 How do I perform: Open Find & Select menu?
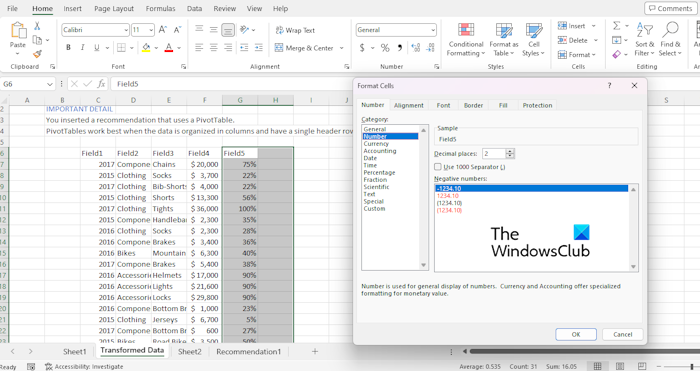[x=670, y=40]
